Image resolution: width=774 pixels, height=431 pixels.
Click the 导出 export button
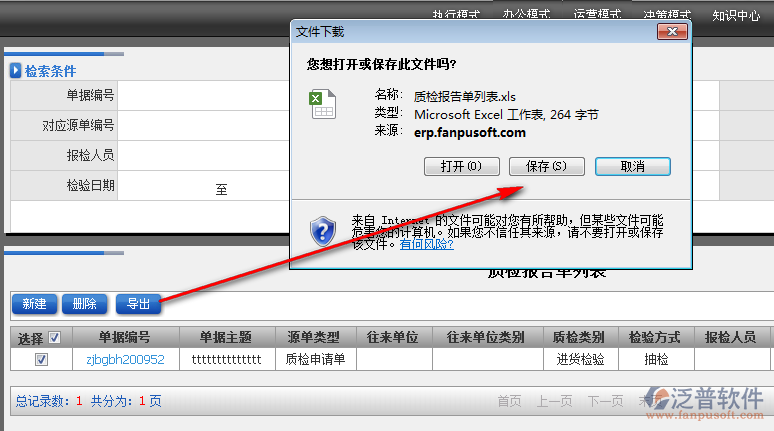(x=138, y=304)
